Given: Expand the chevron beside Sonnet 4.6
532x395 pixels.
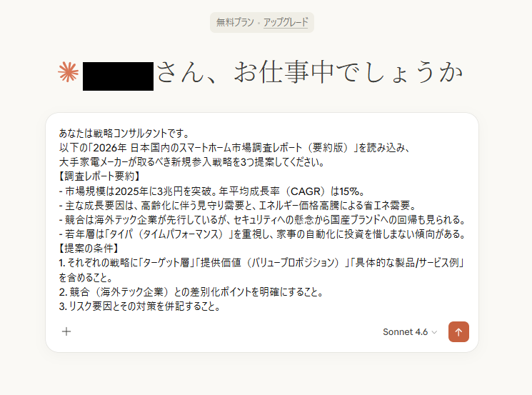Looking at the screenshot, I should pos(434,332).
